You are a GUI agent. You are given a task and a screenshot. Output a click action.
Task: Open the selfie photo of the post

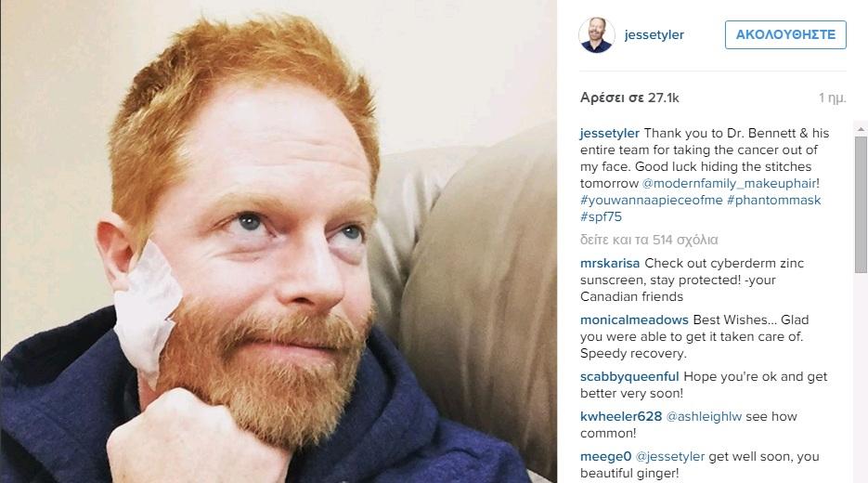278,241
